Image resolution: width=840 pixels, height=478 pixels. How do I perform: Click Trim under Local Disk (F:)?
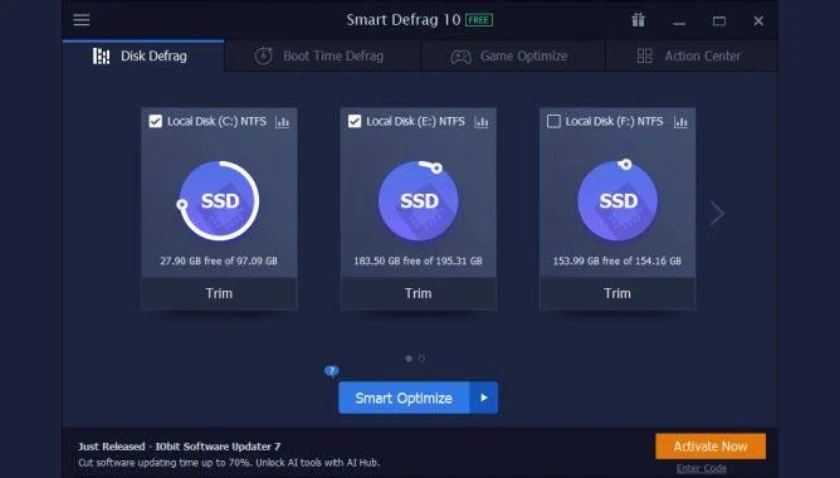click(x=618, y=293)
